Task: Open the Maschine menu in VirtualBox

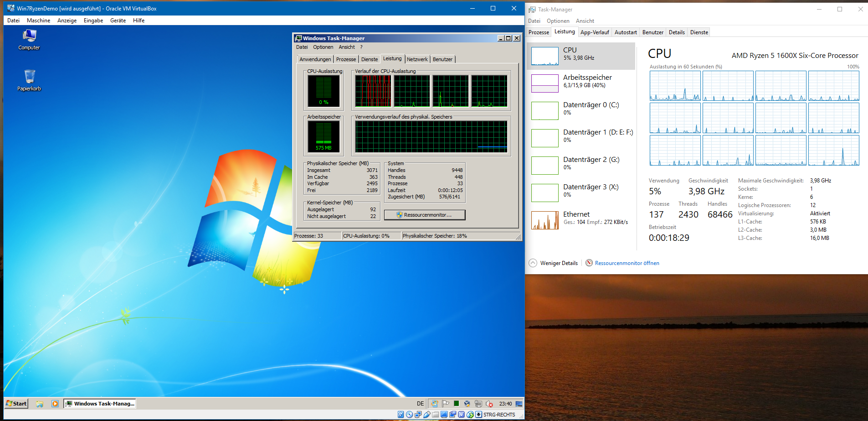Action: pyautogui.click(x=38, y=21)
